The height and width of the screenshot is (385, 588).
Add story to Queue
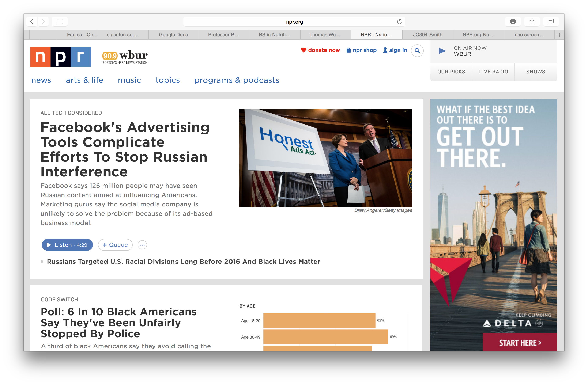pyautogui.click(x=115, y=245)
